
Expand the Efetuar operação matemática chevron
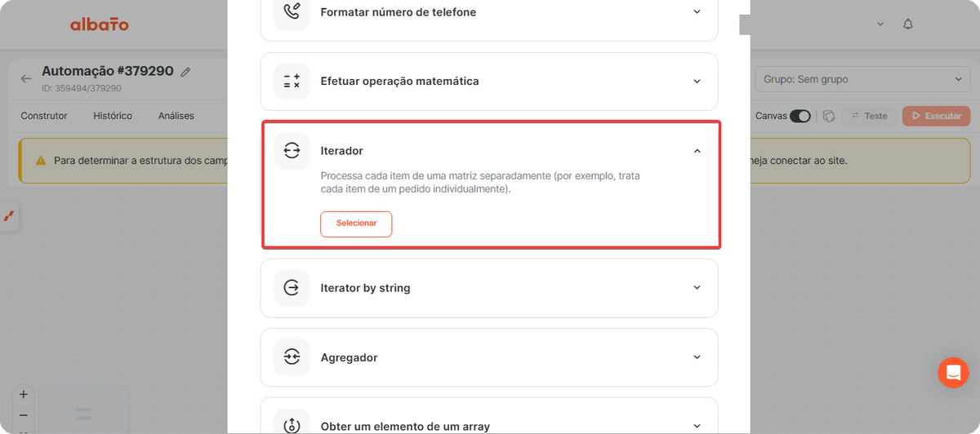(x=697, y=82)
